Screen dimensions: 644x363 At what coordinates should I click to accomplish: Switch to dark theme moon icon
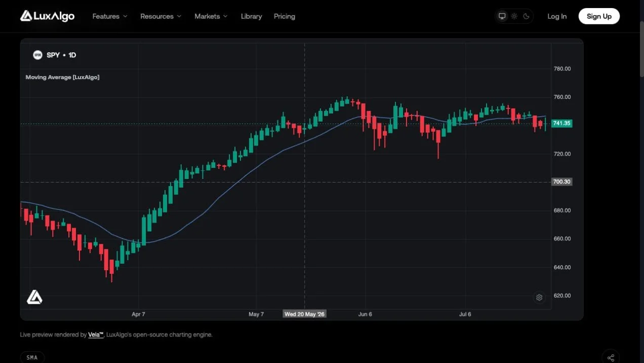tap(527, 16)
